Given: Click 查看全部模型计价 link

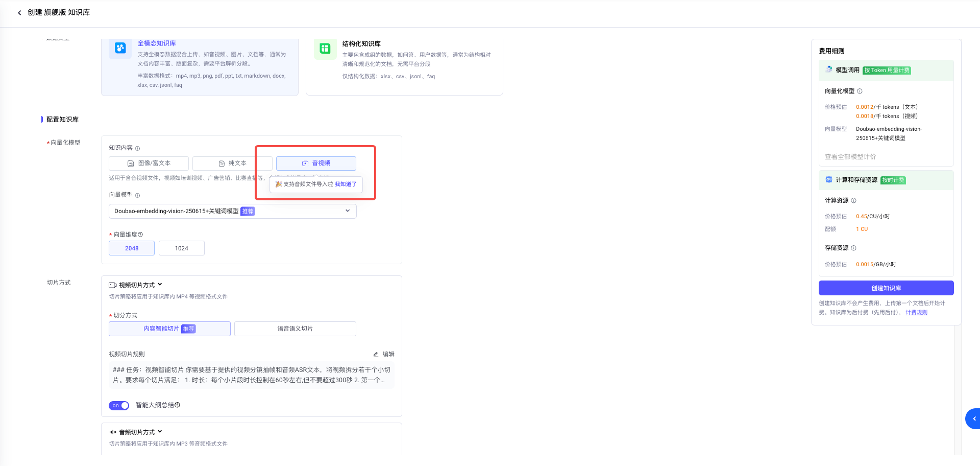Looking at the screenshot, I should [850, 157].
